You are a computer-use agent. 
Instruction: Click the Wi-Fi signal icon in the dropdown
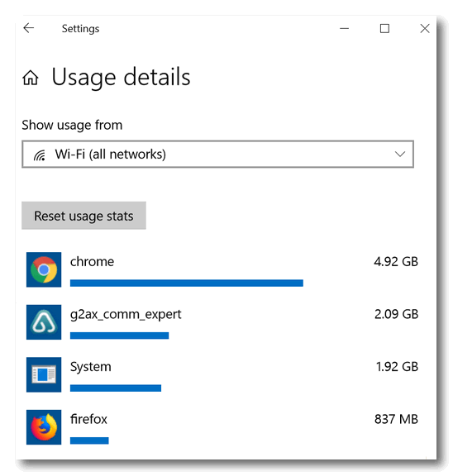point(40,155)
